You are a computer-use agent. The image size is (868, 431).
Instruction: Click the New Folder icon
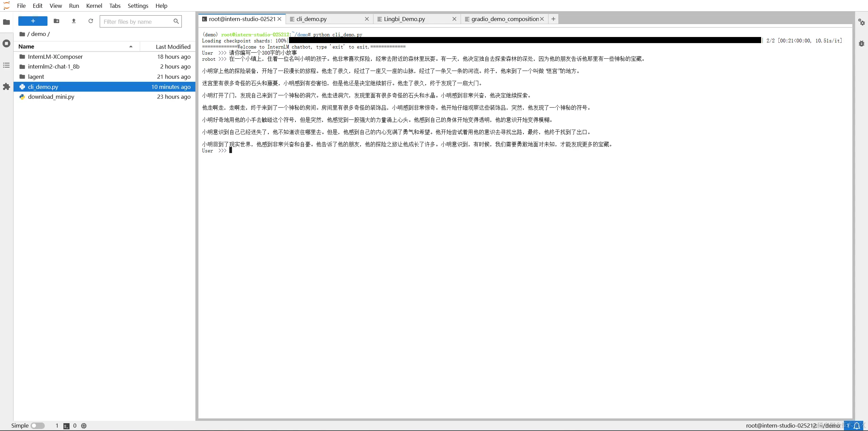(x=57, y=21)
